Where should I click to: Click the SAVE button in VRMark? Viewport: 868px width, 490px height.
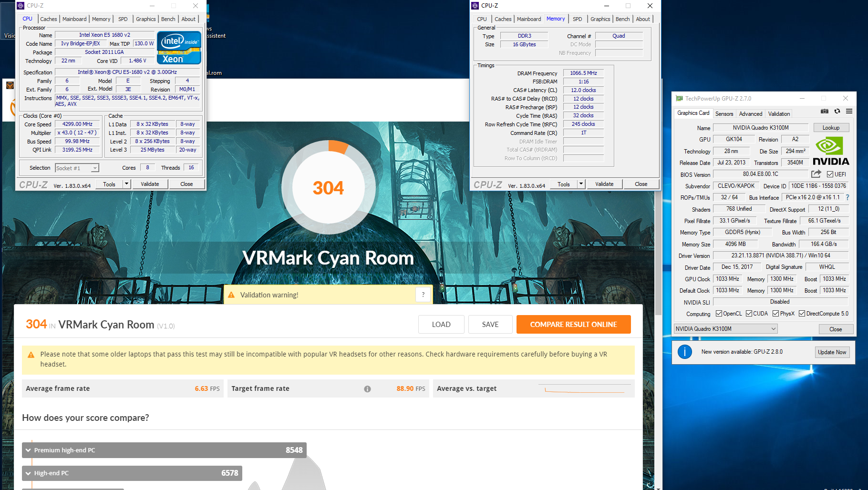tap(490, 325)
